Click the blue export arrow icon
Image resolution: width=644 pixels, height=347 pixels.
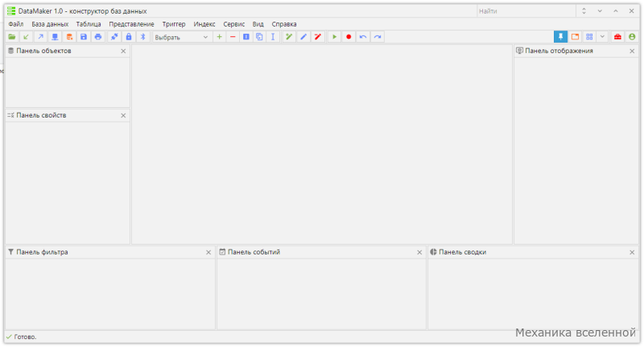point(41,37)
